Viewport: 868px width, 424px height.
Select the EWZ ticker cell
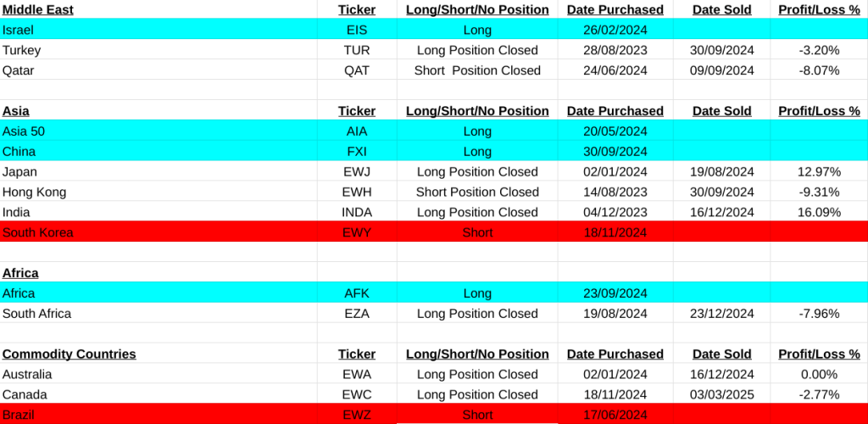click(x=357, y=415)
